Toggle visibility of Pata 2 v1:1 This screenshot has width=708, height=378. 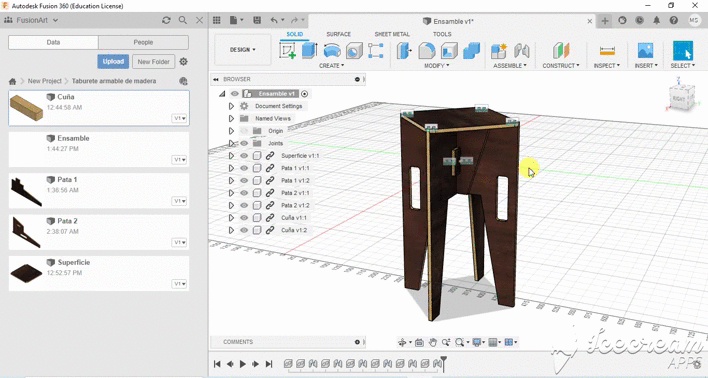pos(244,193)
